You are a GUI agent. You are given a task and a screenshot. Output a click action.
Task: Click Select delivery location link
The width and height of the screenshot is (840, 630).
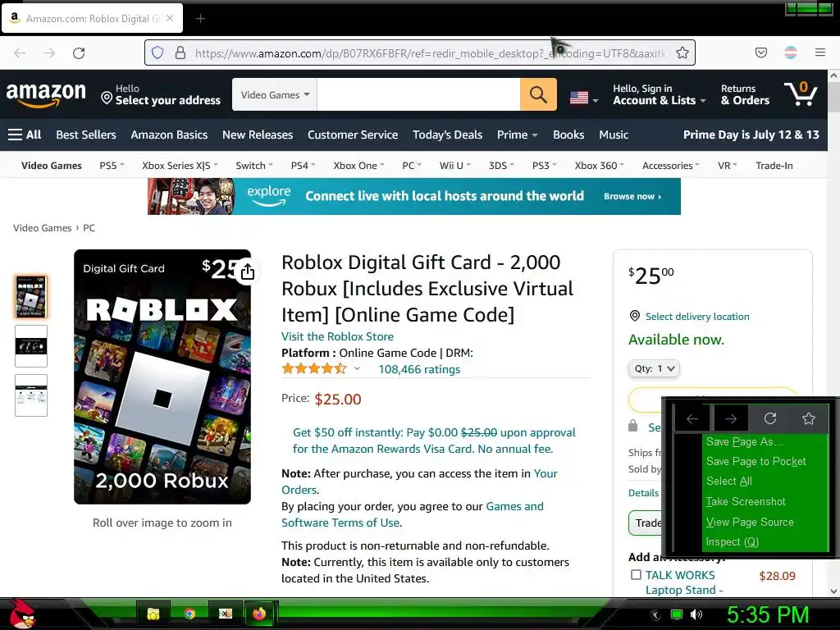click(x=697, y=317)
